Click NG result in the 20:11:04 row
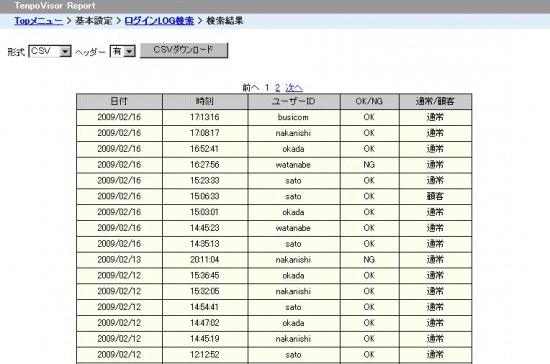 [x=369, y=260]
